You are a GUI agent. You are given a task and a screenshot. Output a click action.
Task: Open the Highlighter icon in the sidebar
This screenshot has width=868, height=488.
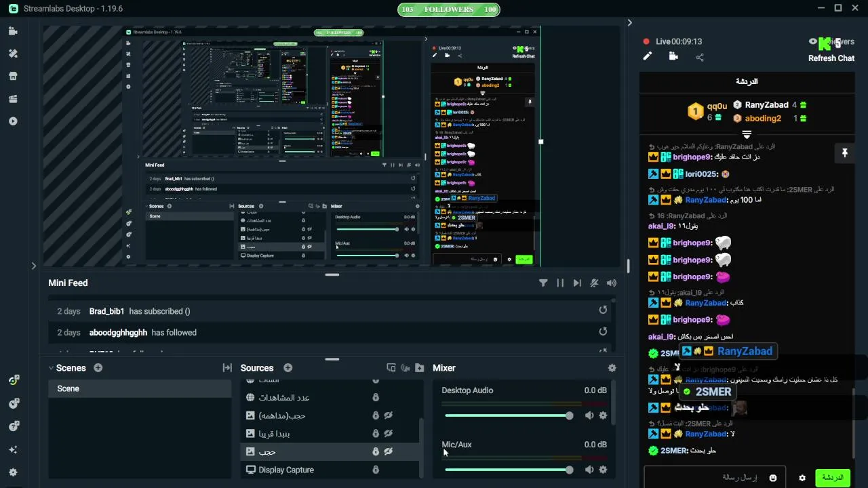[x=13, y=99]
